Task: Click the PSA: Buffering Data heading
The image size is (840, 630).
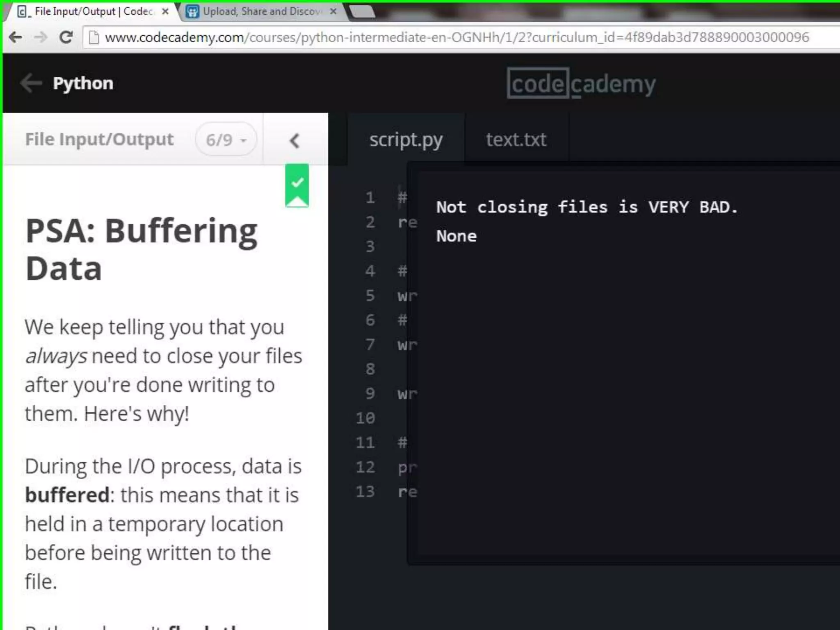Action: click(141, 249)
